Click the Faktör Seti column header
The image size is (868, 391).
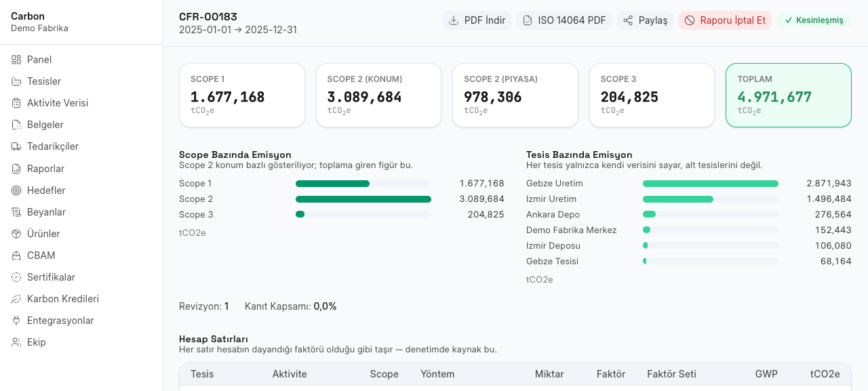[671, 374]
